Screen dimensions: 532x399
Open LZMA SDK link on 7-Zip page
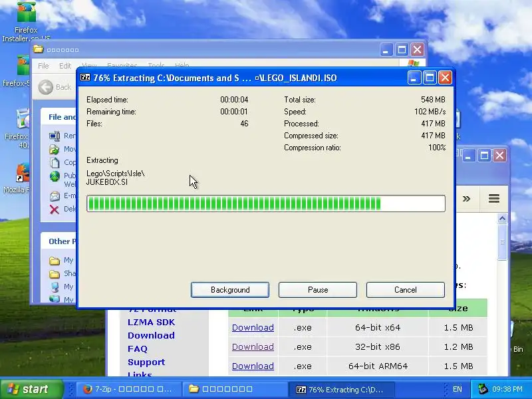pos(152,323)
